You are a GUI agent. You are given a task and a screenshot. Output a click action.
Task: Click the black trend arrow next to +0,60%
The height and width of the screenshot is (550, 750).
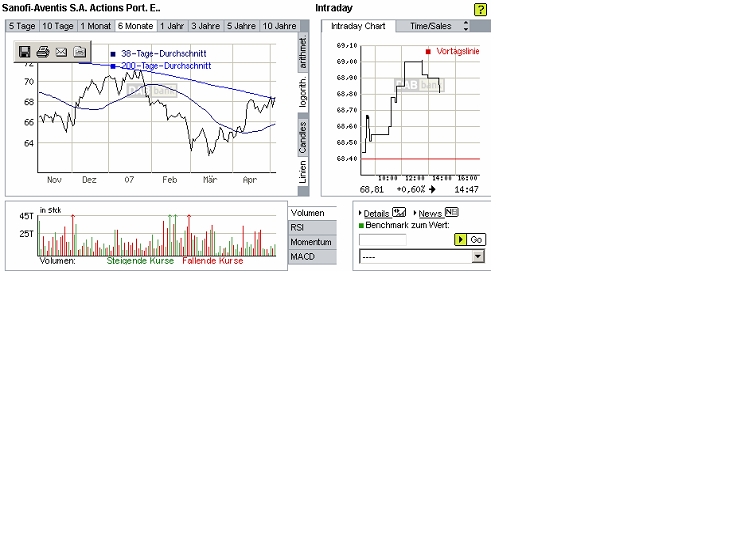(x=432, y=189)
